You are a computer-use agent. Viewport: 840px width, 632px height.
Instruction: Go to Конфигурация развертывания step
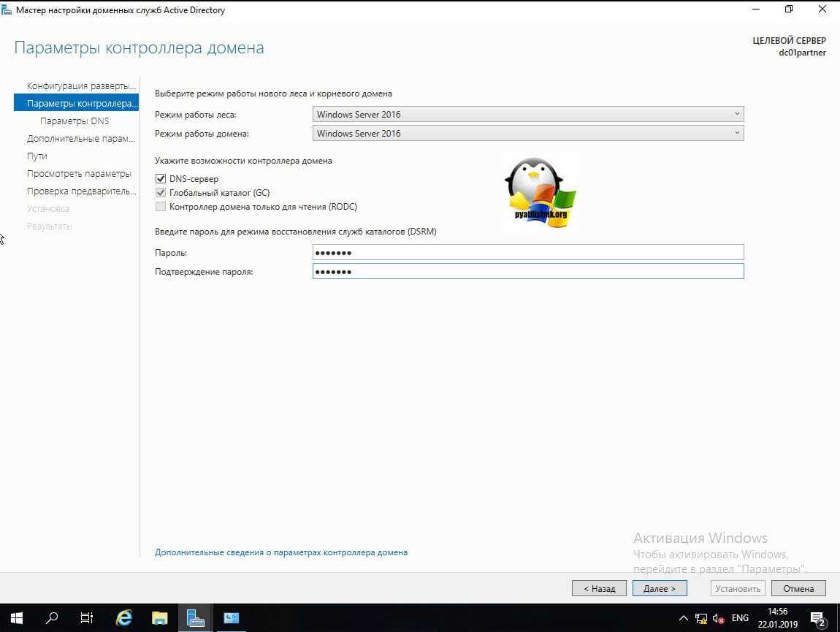tap(81, 86)
